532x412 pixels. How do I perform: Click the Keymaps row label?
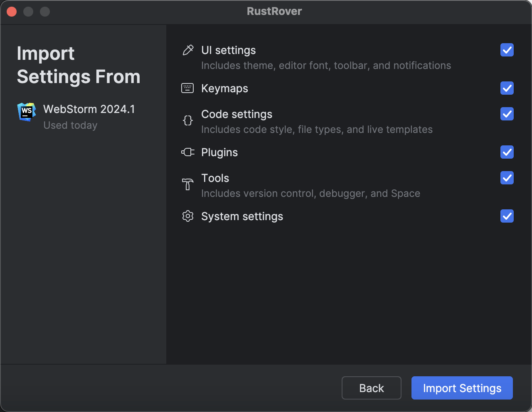pyautogui.click(x=224, y=88)
